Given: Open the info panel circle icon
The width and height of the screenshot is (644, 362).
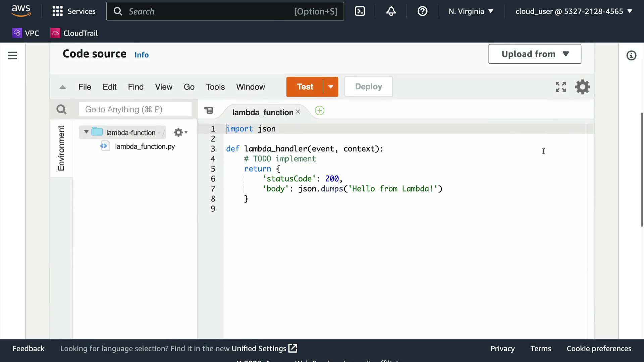Looking at the screenshot, I should (x=631, y=56).
